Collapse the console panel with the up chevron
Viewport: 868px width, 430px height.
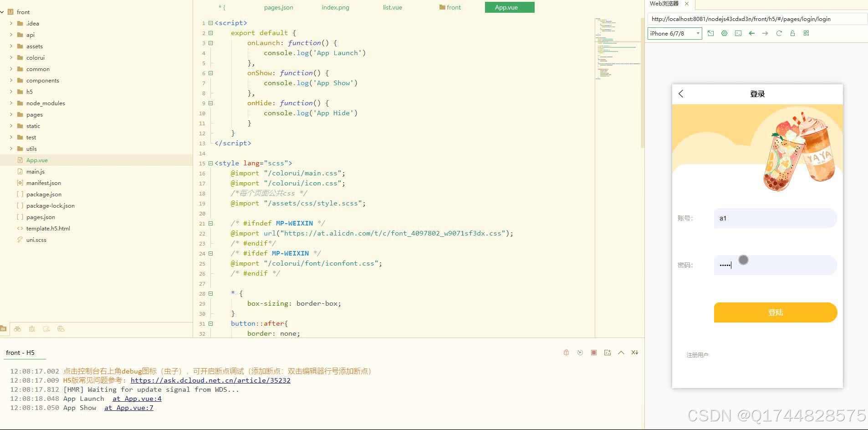621,353
